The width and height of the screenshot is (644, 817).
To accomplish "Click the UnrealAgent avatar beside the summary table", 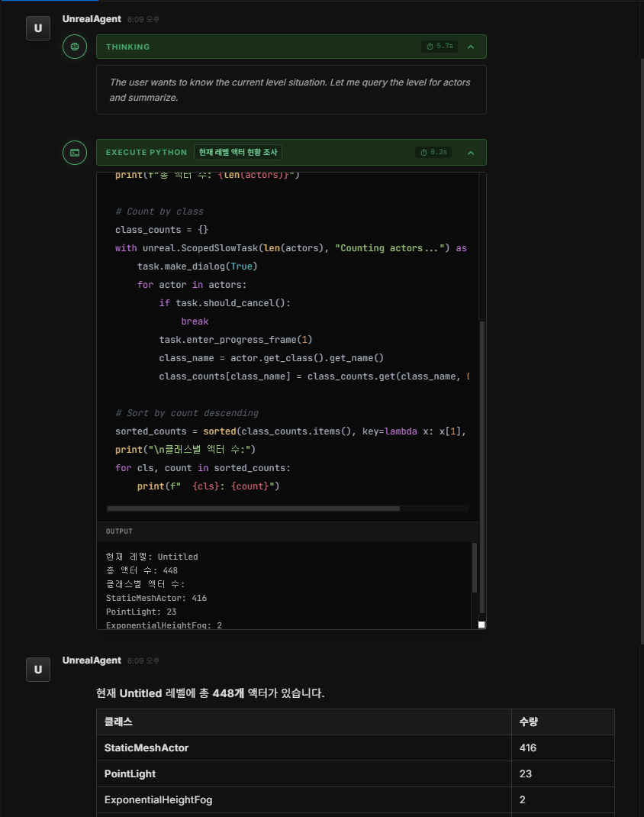I will click(x=38, y=670).
